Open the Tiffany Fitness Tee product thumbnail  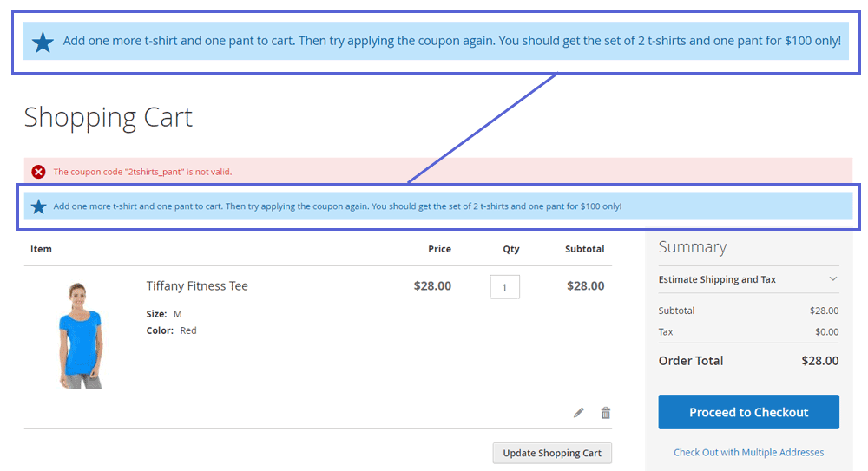point(80,335)
